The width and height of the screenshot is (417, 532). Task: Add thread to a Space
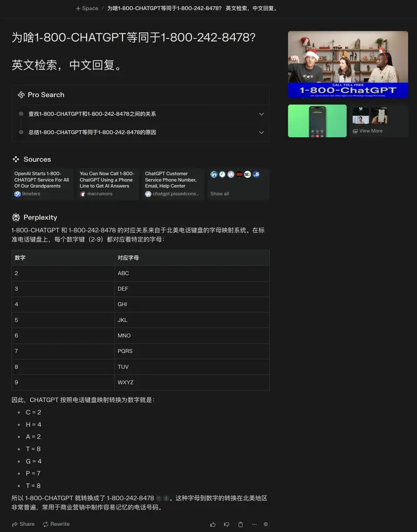click(x=87, y=8)
